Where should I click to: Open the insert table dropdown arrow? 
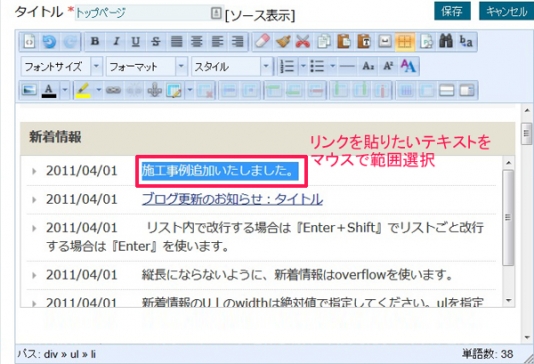point(190,91)
